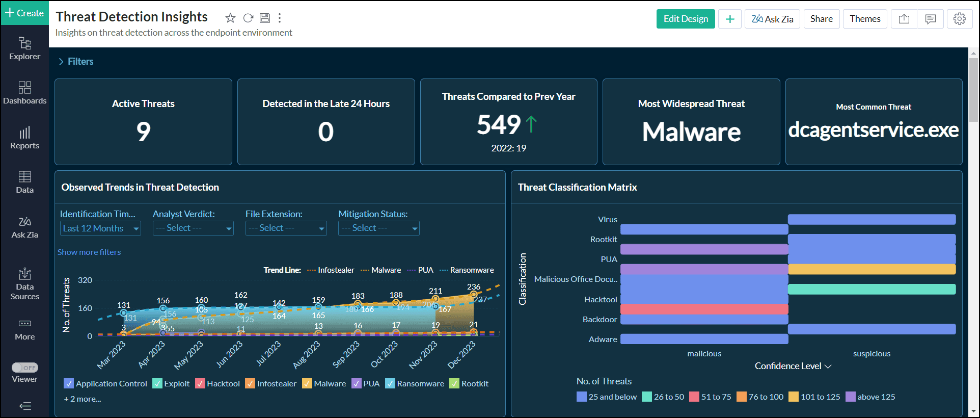Open Explorer in the sidebar
Image resolution: width=980 pixels, height=418 pixels.
click(24, 48)
